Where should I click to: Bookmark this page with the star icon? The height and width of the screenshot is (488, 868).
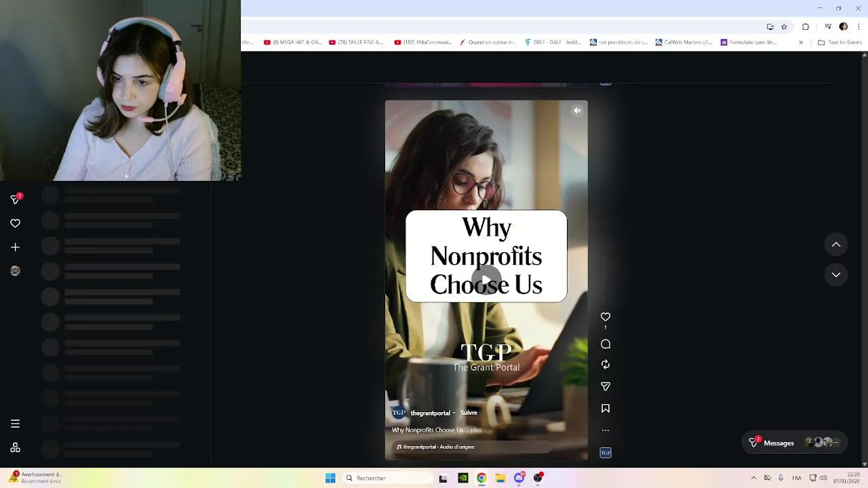pos(784,26)
